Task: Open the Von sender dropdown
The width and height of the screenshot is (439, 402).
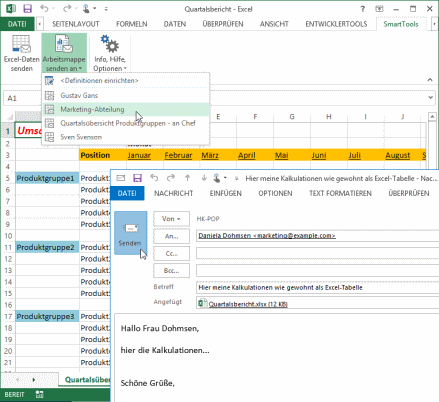Action: tap(171, 219)
